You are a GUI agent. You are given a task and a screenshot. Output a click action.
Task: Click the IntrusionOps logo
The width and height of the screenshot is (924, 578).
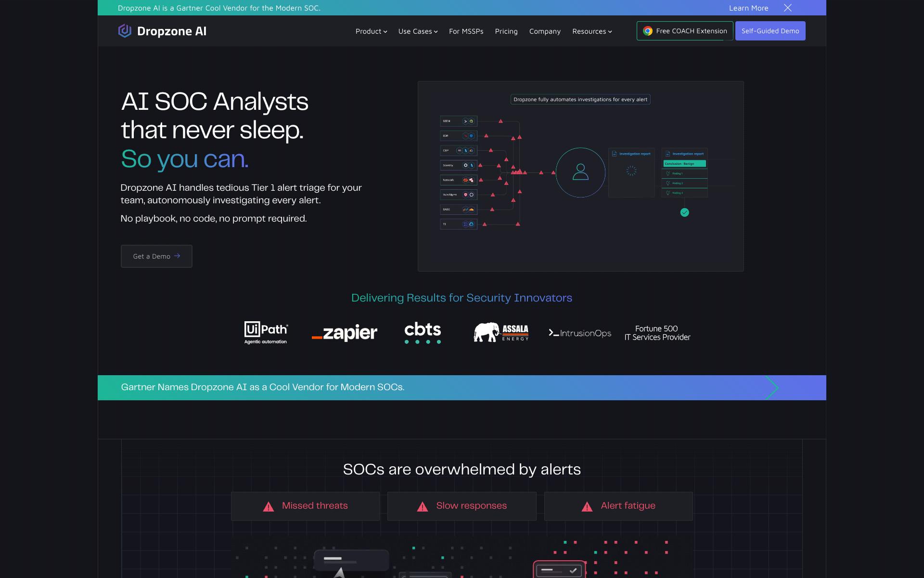click(x=580, y=333)
